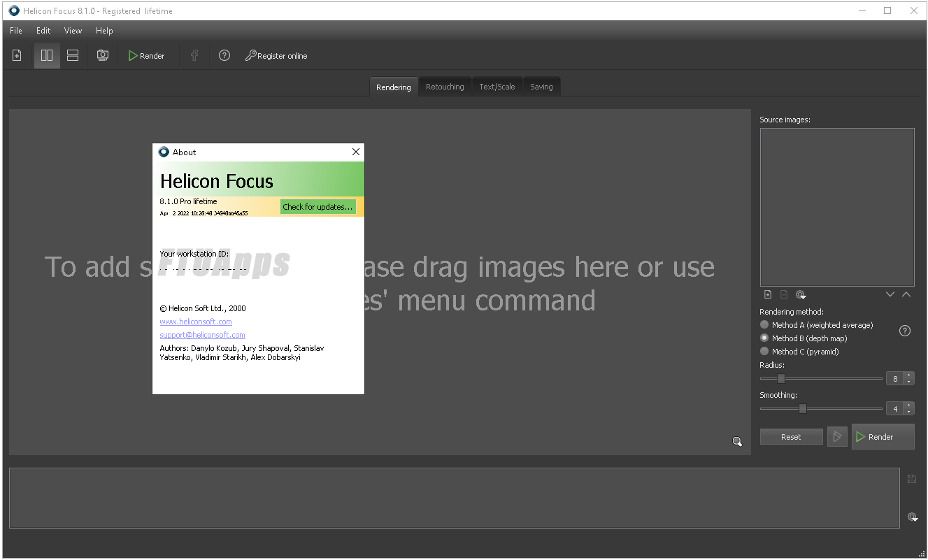Click the Radius slider handle

[x=781, y=379]
